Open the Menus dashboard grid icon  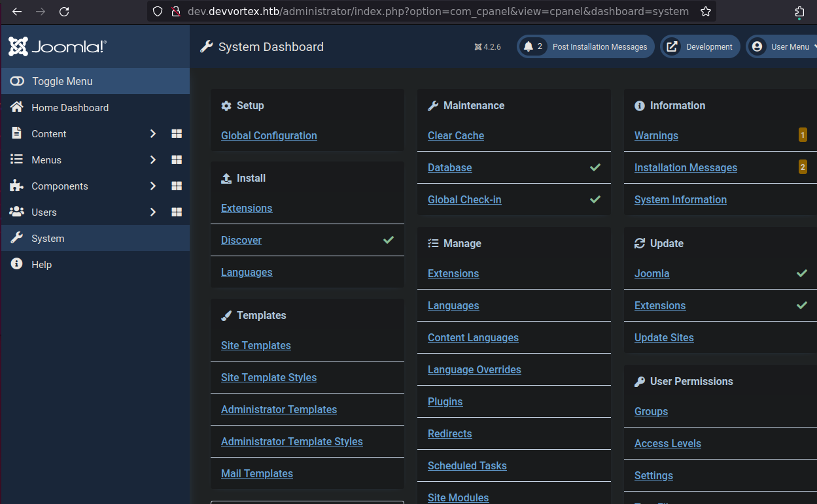[x=177, y=160]
